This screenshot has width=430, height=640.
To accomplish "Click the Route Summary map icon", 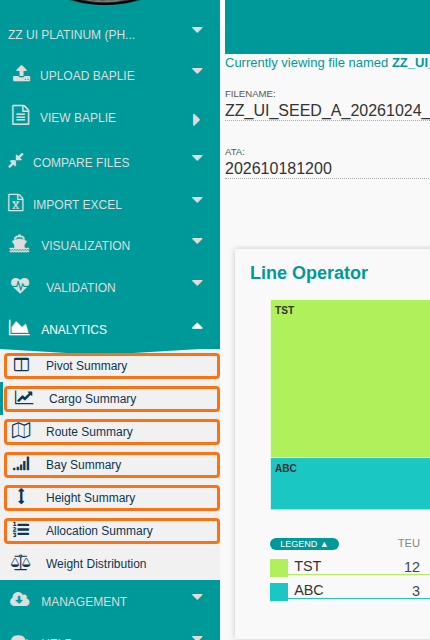I will point(21,431).
